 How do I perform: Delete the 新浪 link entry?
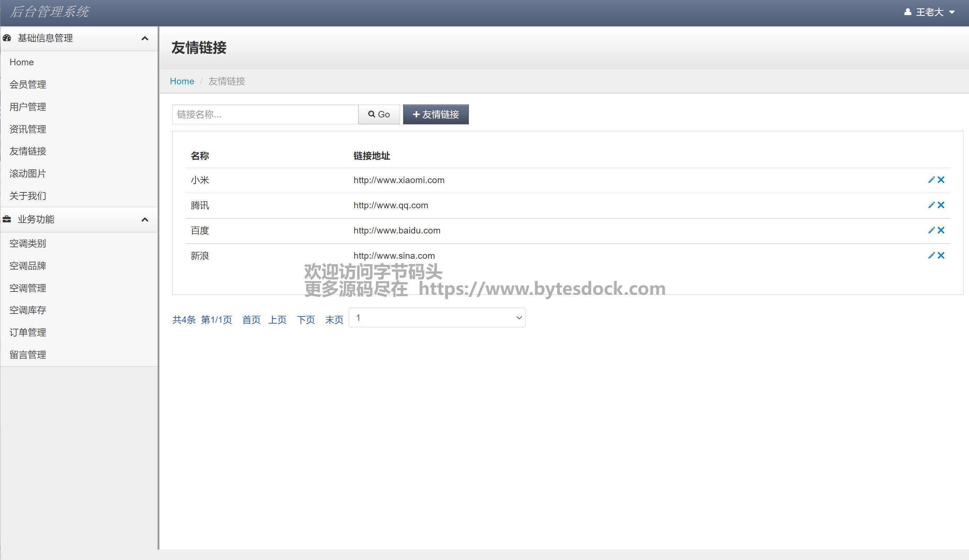point(941,255)
